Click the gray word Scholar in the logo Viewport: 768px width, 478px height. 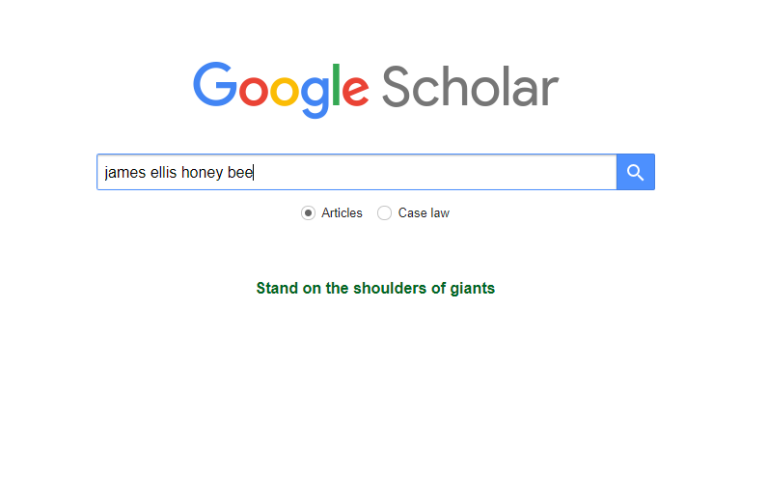click(x=469, y=87)
